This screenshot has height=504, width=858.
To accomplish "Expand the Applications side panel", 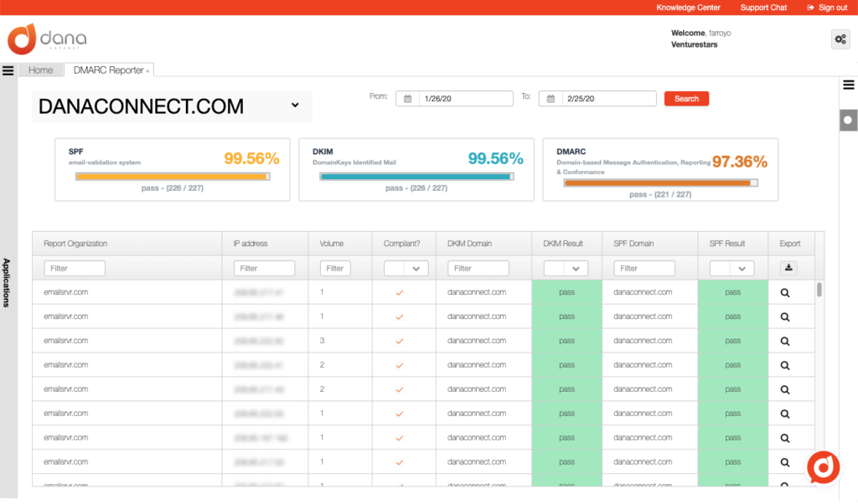I will 7,283.
